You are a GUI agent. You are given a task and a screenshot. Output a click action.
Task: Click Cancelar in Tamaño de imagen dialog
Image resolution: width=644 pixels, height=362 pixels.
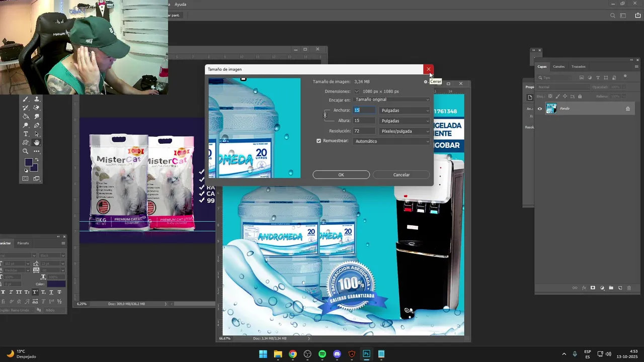[x=401, y=174]
